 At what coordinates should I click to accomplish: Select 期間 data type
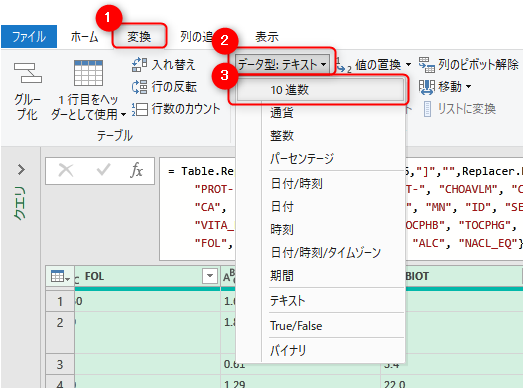point(320,276)
